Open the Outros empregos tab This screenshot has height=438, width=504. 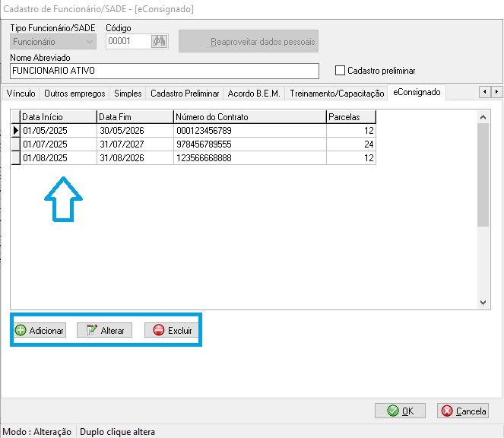point(75,94)
